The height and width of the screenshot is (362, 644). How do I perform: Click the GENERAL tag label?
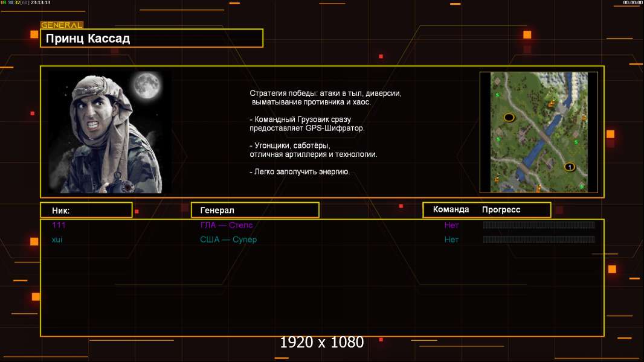pyautogui.click(x=62, y=25)
